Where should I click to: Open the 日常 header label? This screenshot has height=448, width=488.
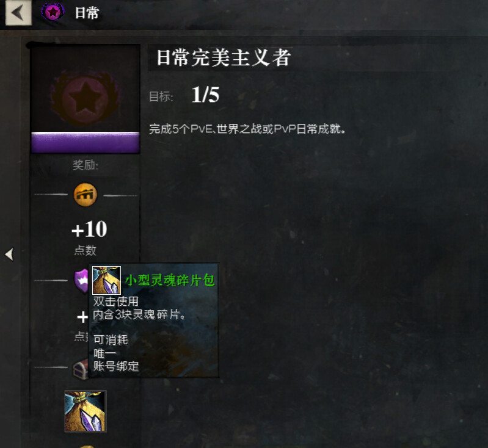coord(87,13)
